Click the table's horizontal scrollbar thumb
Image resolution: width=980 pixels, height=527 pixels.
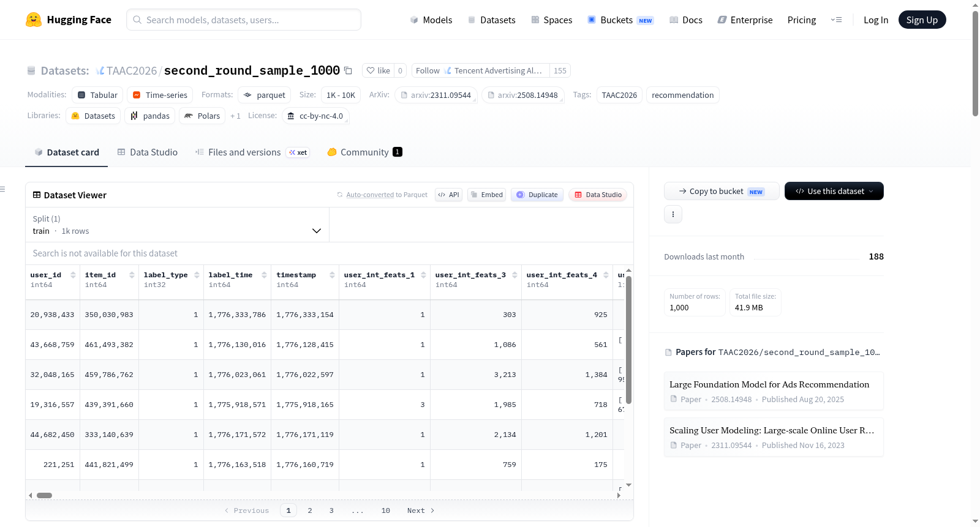44,495
